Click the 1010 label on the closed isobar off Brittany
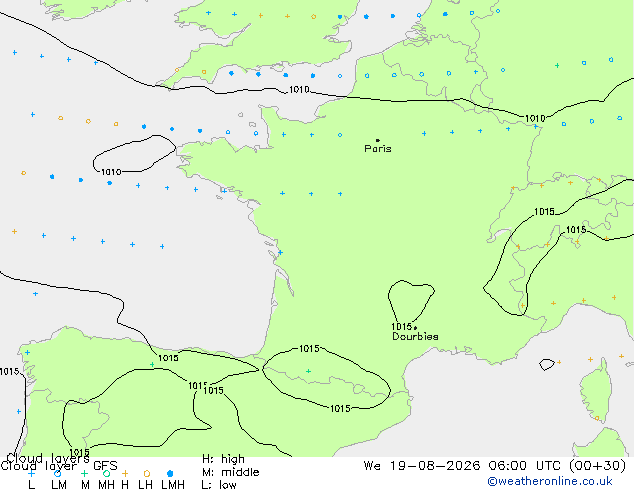634x490 pixels. click(111, 172)
